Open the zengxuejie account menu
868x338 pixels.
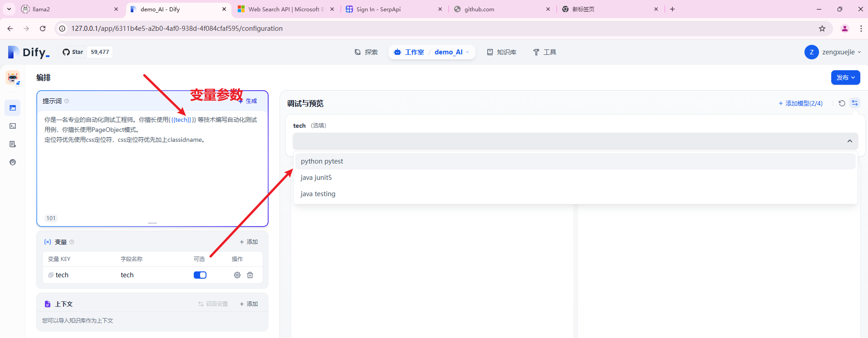point(833,52)
